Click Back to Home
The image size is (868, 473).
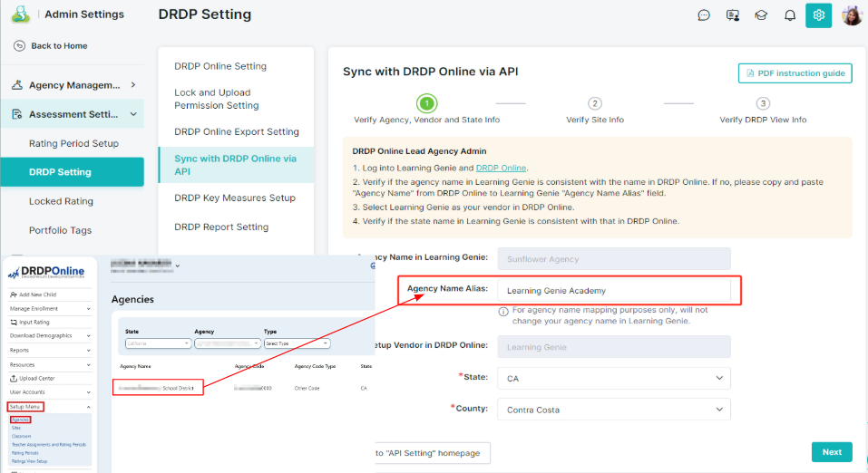[59, 46]
